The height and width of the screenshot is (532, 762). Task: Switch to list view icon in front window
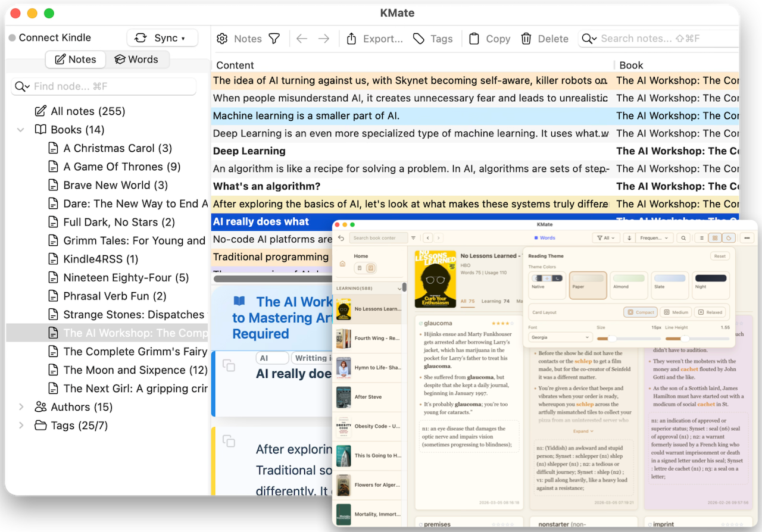point(702,238)
